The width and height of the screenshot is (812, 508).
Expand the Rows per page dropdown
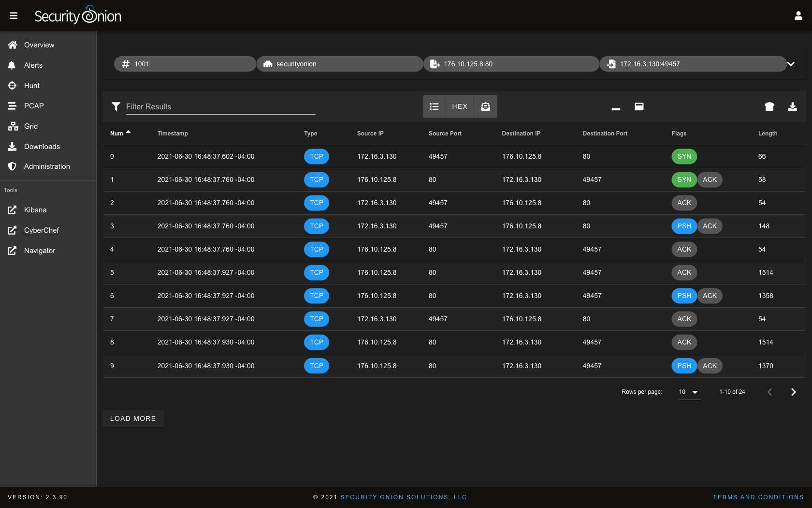[688, 392]
